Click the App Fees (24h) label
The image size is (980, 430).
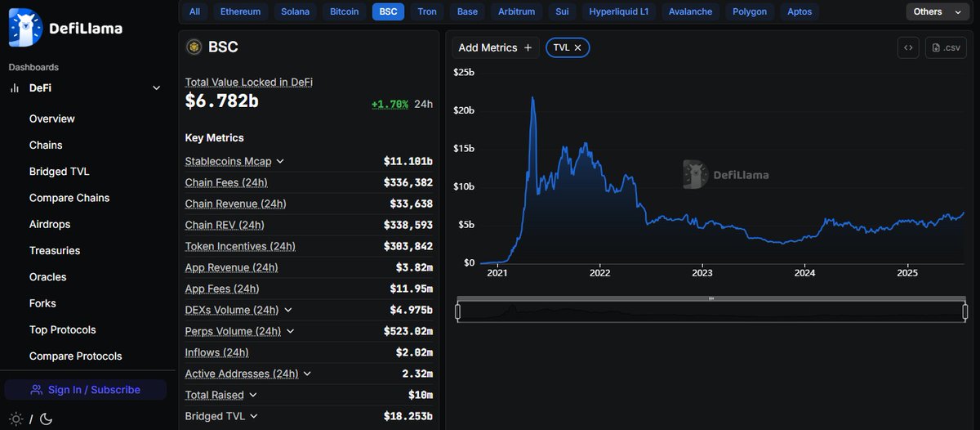[x=222, y=289]
